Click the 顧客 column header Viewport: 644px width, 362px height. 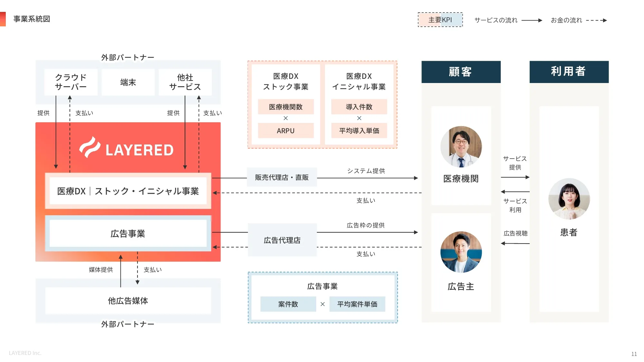(x=461, y=72)
